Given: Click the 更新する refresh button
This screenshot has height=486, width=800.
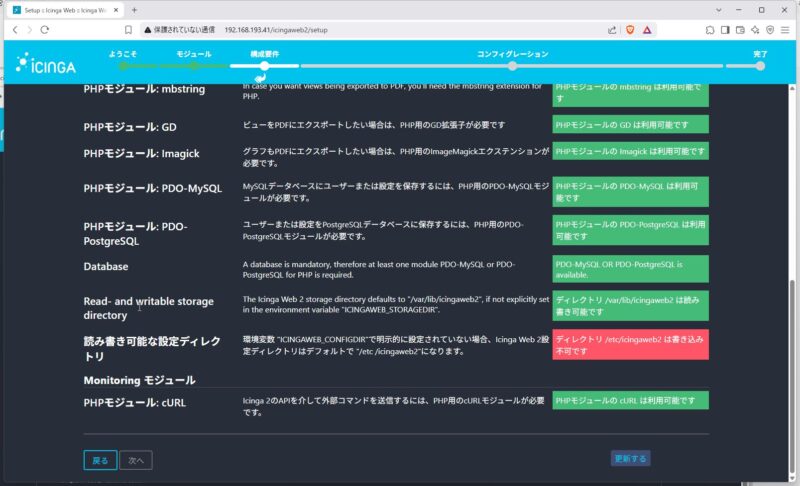Looking at the screenshot, I should click(630, 458).
